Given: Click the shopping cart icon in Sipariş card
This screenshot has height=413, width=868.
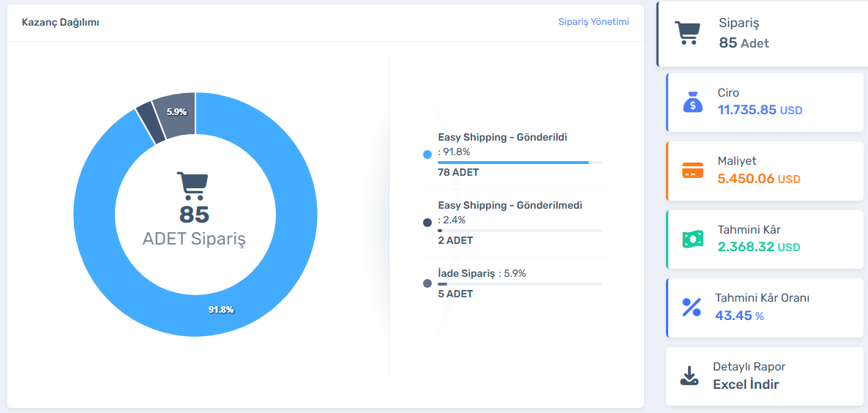Looking at the screenshot, I should (x=686, y=33).
